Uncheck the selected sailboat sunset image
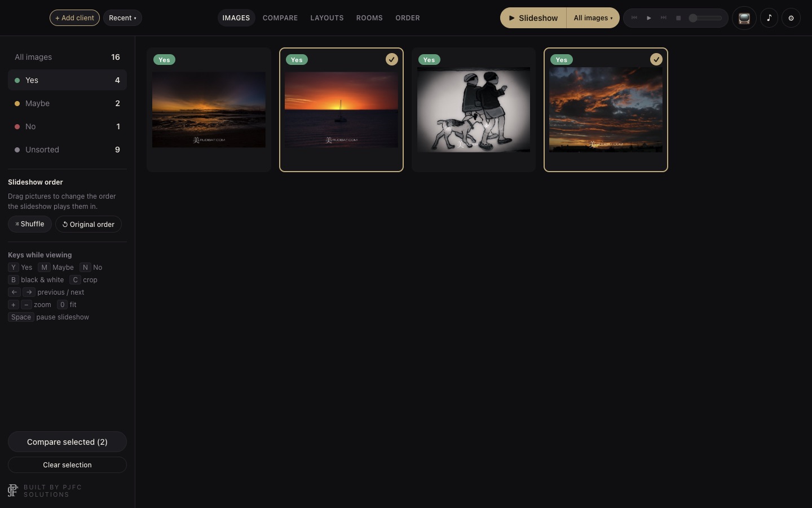 point(392,59)
